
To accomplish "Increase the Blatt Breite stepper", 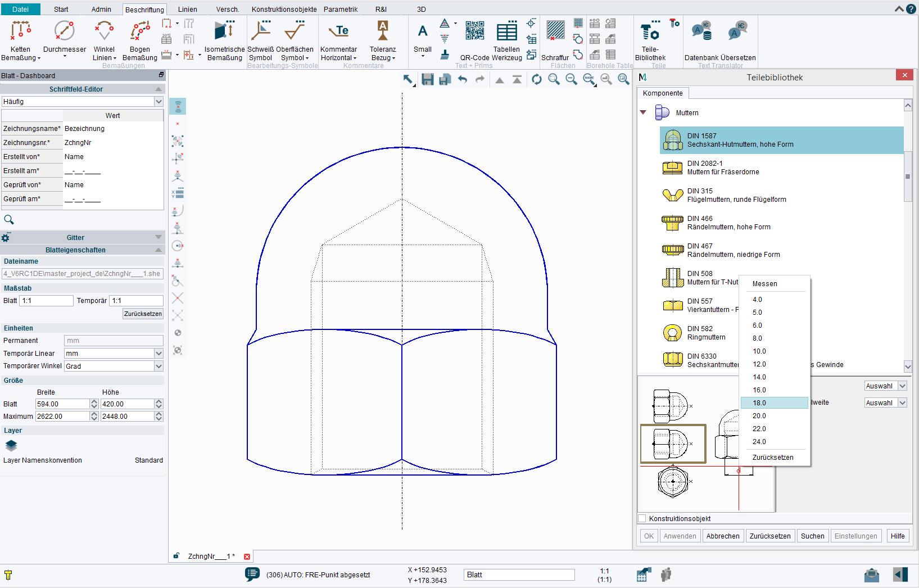I will click(94, 401).
